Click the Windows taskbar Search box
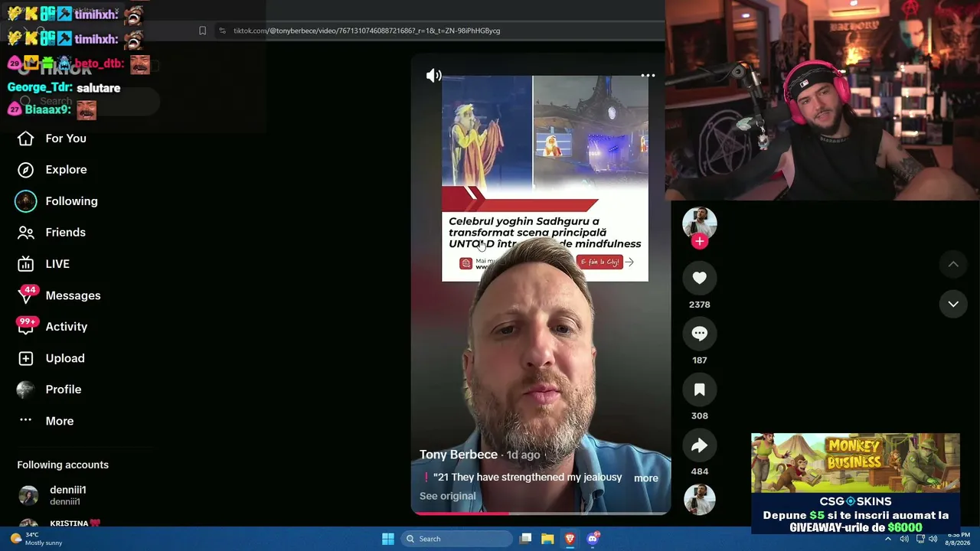The width and height of the screenshot is (980, 551). coord(457,539)
